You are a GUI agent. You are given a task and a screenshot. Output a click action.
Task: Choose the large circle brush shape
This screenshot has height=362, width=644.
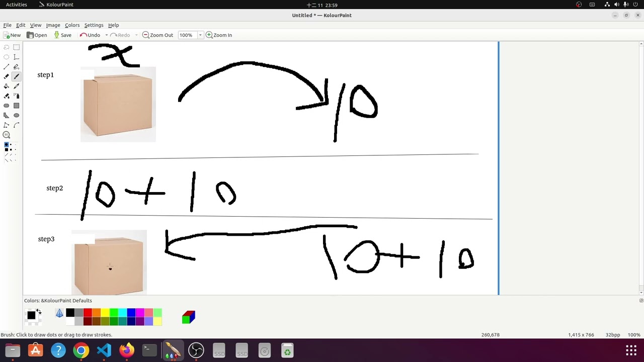[x=7, y=144]
